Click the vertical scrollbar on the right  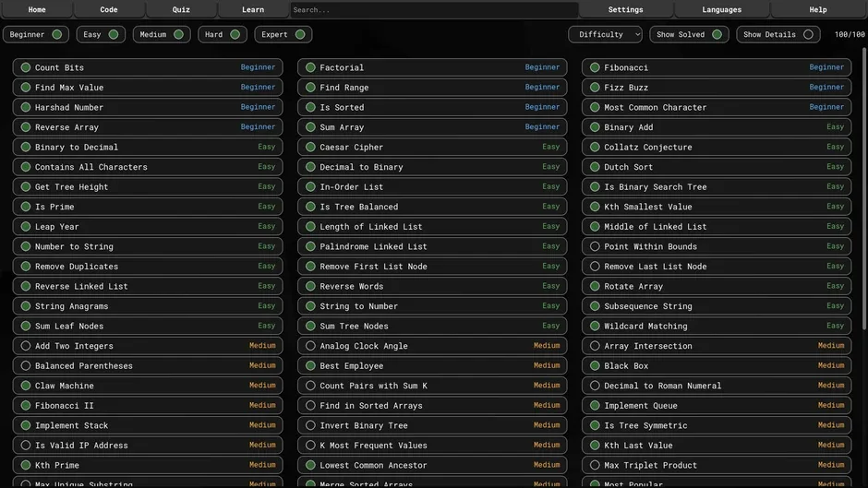coord(864,191)
